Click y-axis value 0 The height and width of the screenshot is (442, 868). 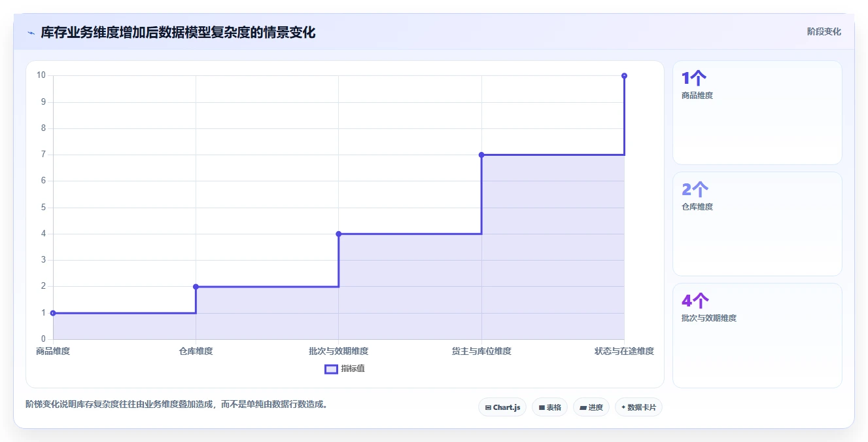coord(43,339)
